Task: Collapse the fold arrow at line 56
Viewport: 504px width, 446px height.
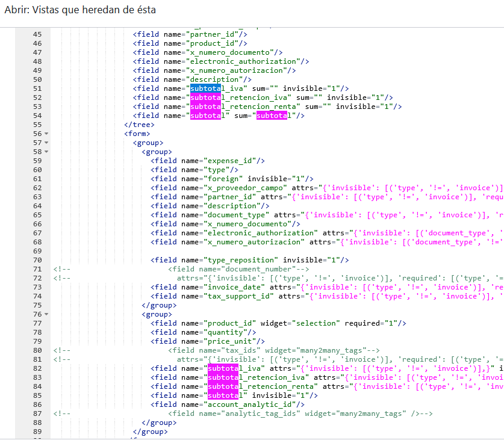Action: [46, 134]
